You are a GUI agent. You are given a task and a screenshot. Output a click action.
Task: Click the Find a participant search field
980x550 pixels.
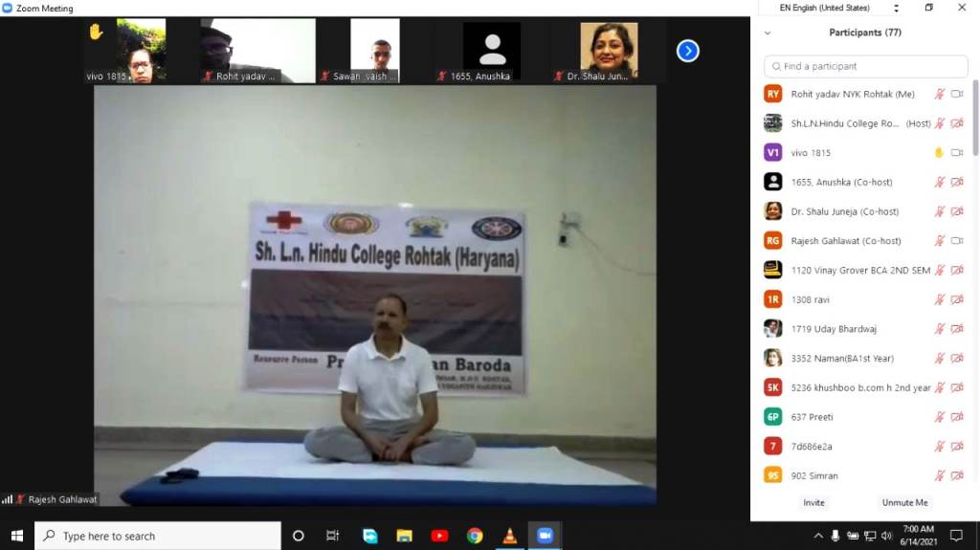pyautogui.click(x=865, y=66)
